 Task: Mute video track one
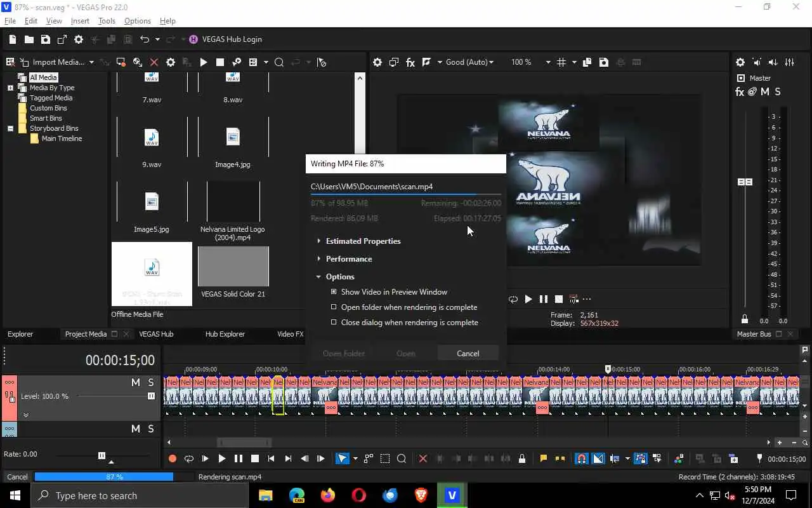pyautogui.click(x=136, y=382)
